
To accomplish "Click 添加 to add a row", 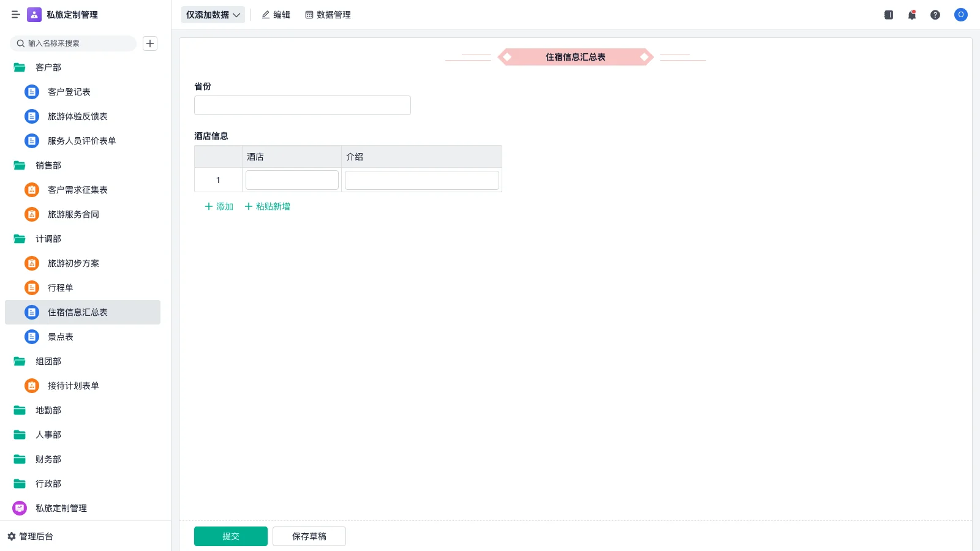I will point(219,206).
